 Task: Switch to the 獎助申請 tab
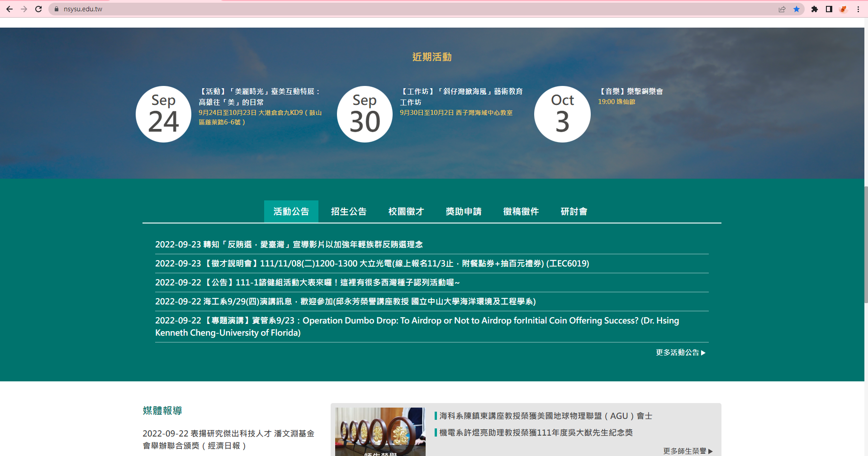(x=464, y=211)
